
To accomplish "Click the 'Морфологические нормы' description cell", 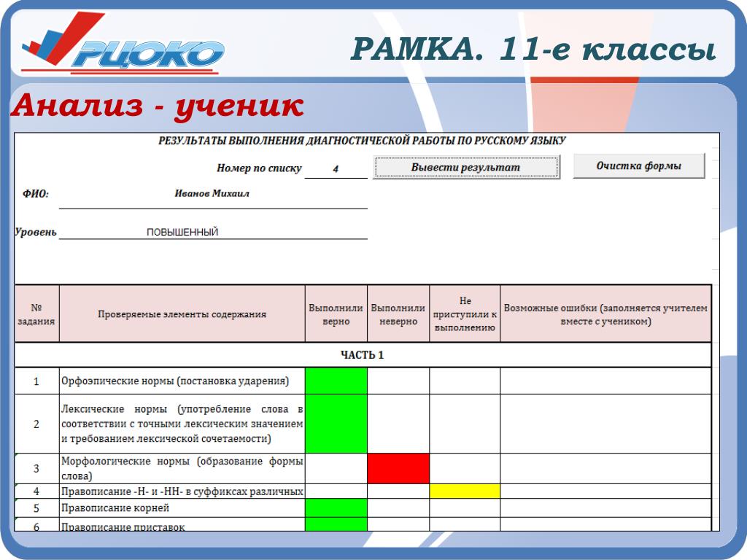I will (182, 469).
